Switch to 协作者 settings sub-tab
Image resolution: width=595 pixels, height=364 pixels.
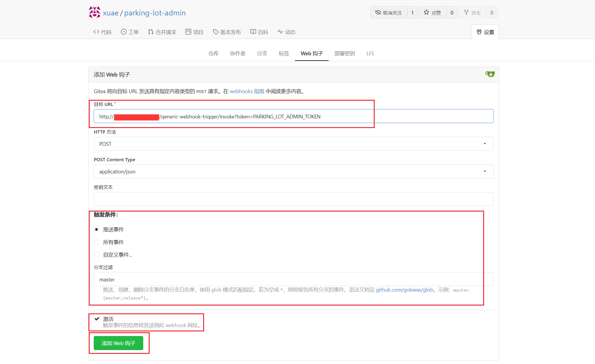tap(238, 54)
